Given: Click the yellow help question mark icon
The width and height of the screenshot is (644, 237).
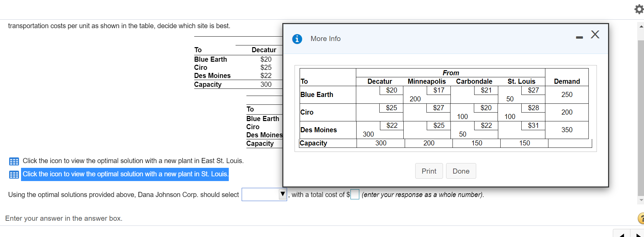Looking at the screenshot, I should pos(641,219).
